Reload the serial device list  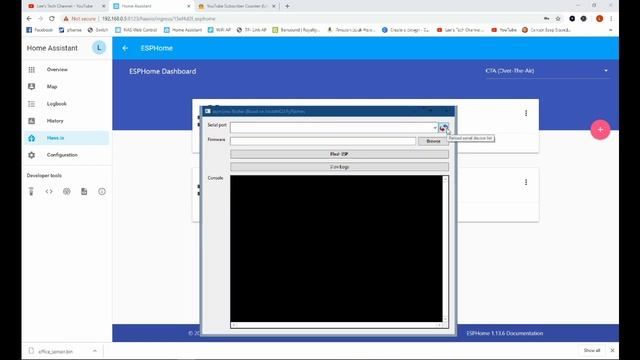coord(443,128)
